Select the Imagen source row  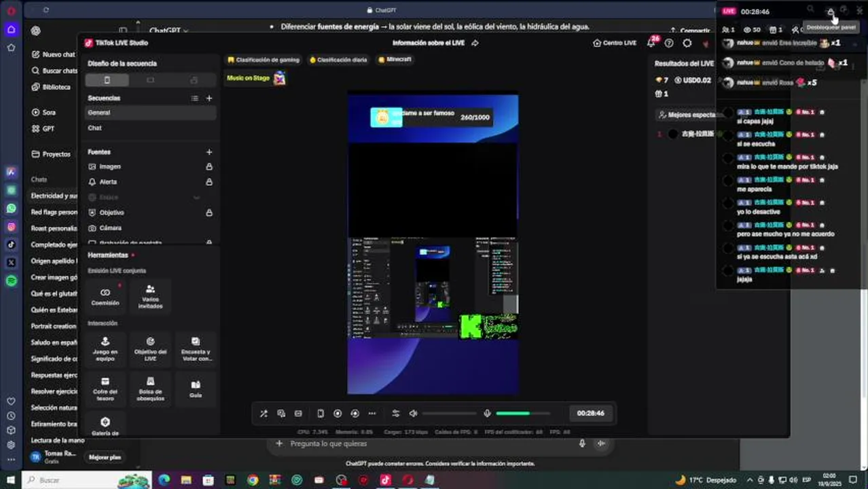[151, 166]
